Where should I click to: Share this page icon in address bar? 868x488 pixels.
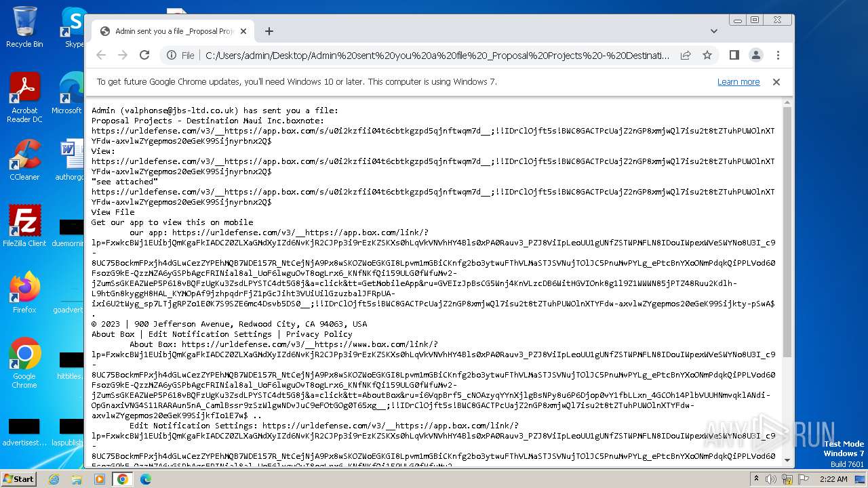click(686, 55)
